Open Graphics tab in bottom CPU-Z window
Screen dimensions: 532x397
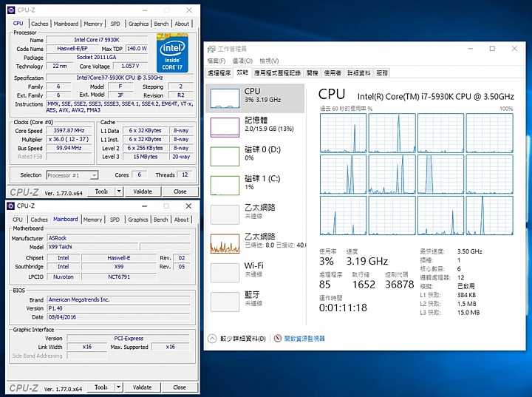tap(138, 220)
